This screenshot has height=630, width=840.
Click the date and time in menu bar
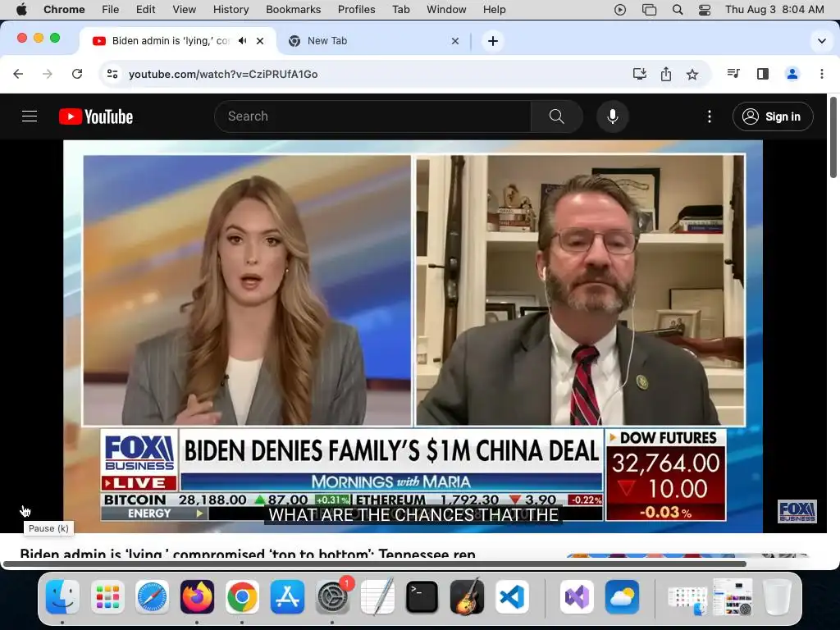[774, 10]
